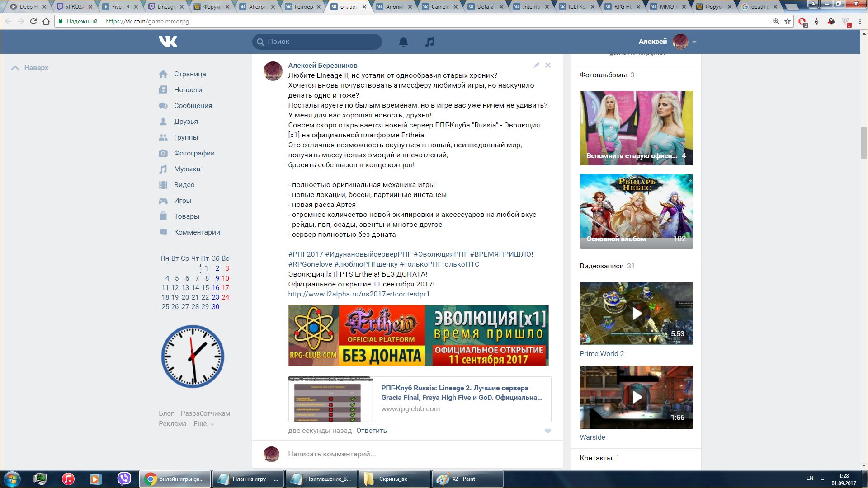Play the Prime World 2 video
This screenshot has height=488, width=868.
(x=636, y=314)
